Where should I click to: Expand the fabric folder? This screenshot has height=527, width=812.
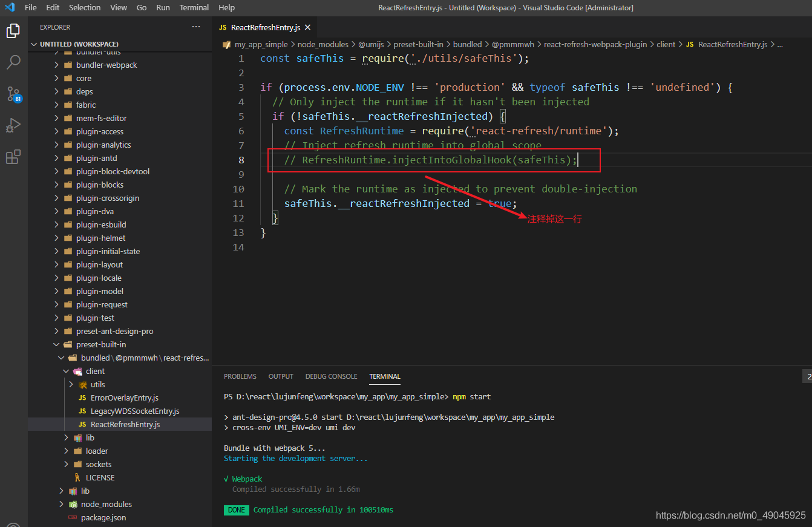tap(56, 105)
